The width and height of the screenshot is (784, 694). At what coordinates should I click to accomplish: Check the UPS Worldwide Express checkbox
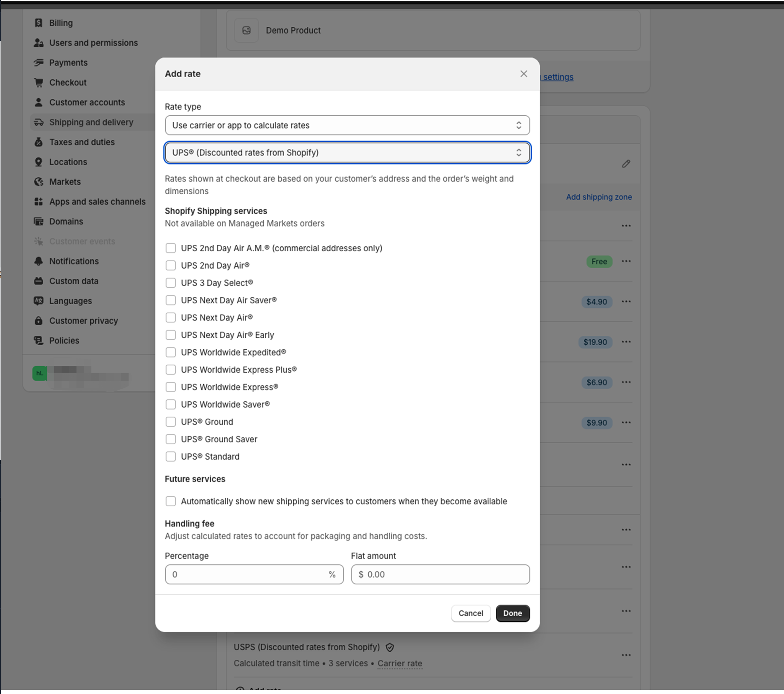click(x=170, y=387)
